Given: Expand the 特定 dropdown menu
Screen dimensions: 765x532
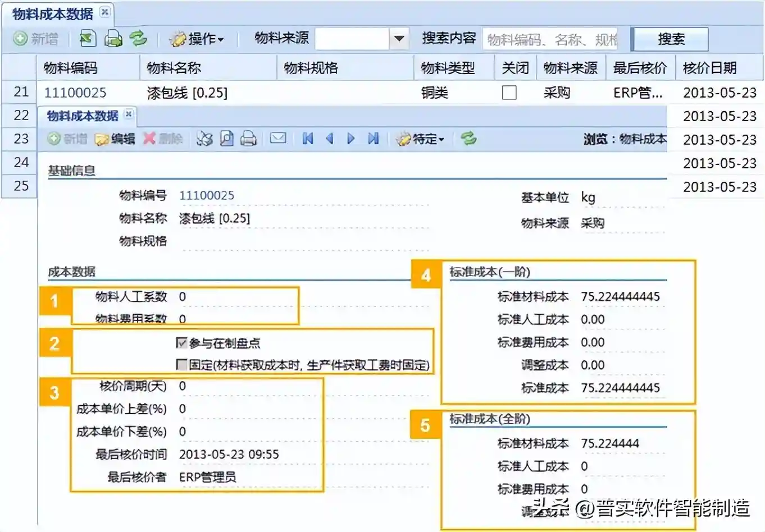Looking at the screenshot, I should tap(421, 139).
